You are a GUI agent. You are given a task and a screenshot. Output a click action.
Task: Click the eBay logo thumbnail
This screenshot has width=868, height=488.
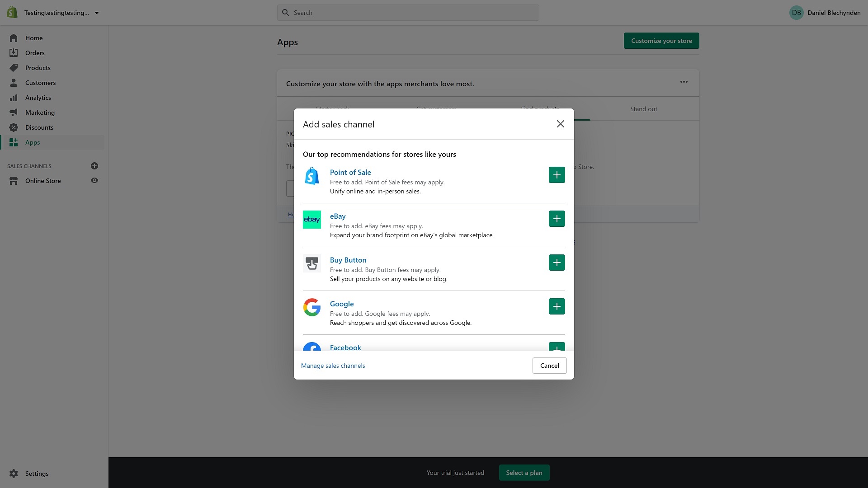[x=312, y=220]
